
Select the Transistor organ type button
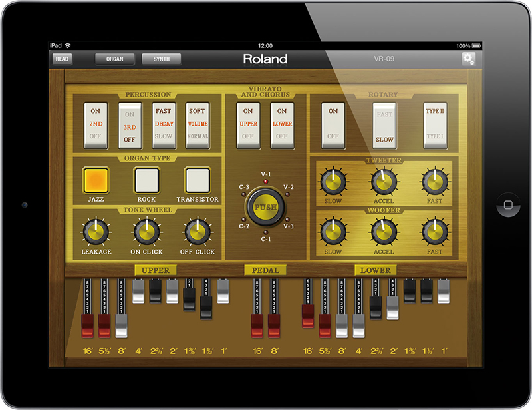coord(197,180)
